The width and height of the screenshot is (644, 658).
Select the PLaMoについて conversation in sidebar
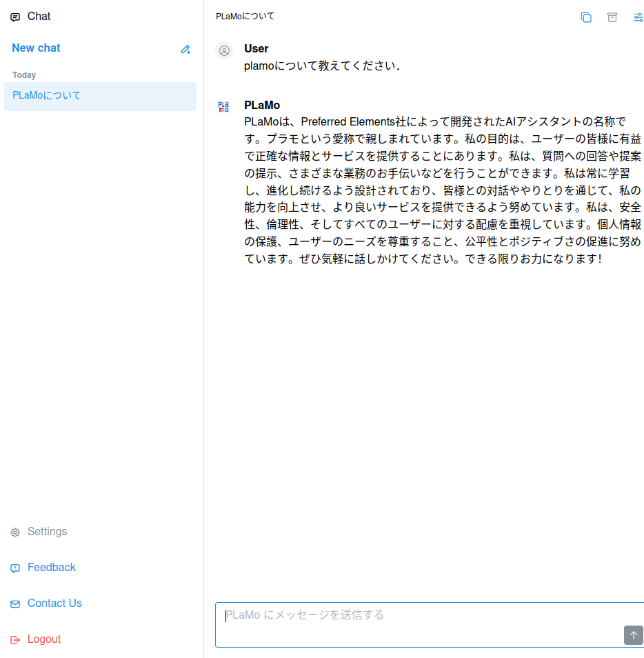pos(100,96)
